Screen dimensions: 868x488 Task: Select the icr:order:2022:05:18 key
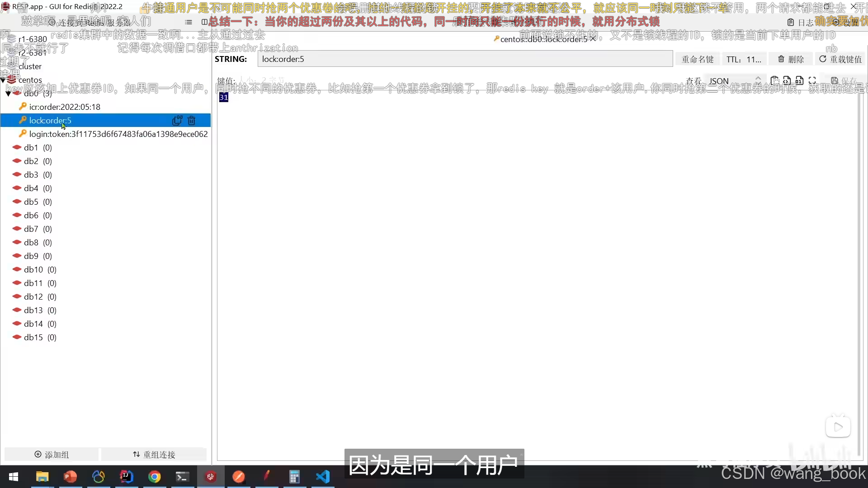pos(65,107)
